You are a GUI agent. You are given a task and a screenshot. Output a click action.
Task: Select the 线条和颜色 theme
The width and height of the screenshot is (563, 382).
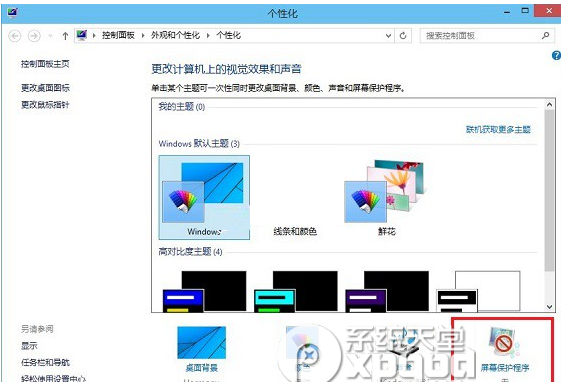pyautogui.click(x=295, y=231)
